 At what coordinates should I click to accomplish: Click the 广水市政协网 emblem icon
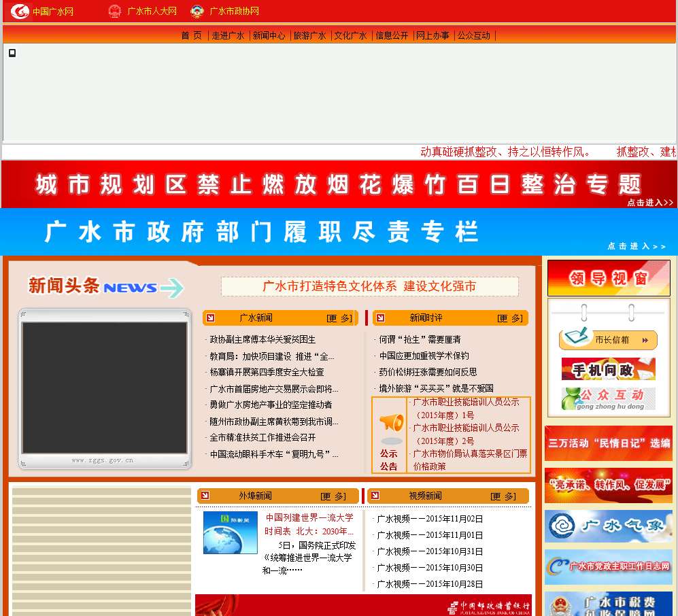[x=197, y=12]
